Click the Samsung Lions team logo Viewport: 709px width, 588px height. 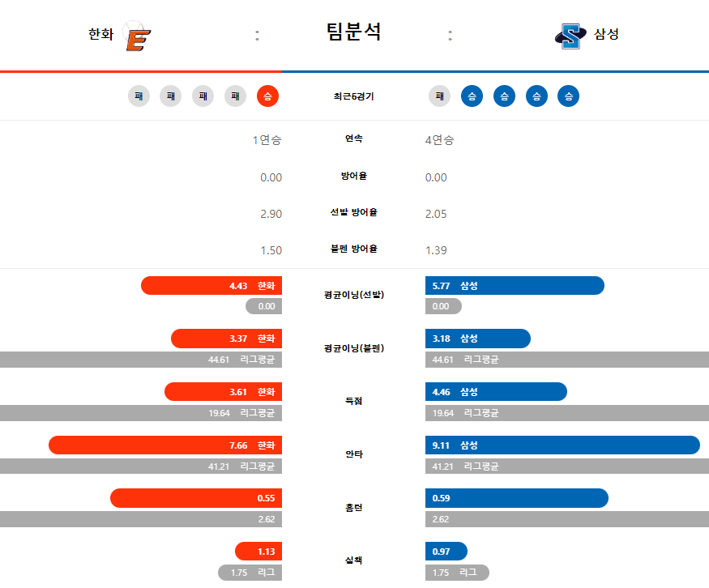point(570,36)
